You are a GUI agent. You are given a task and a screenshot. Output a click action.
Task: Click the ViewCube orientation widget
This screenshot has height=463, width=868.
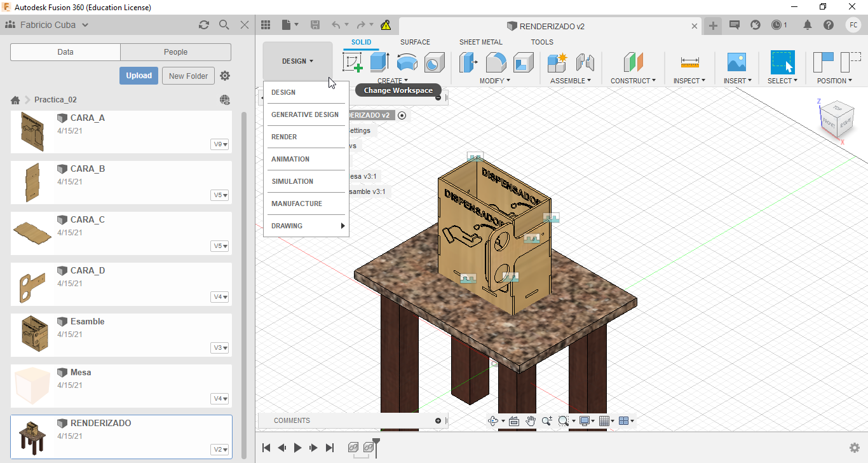click(836, 118)
